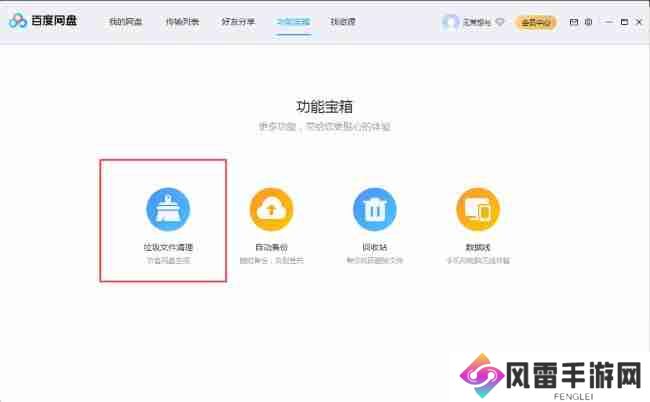Click the 回收站 label
The width and height of the screenshot is (650, 402).
coord(375,247)
